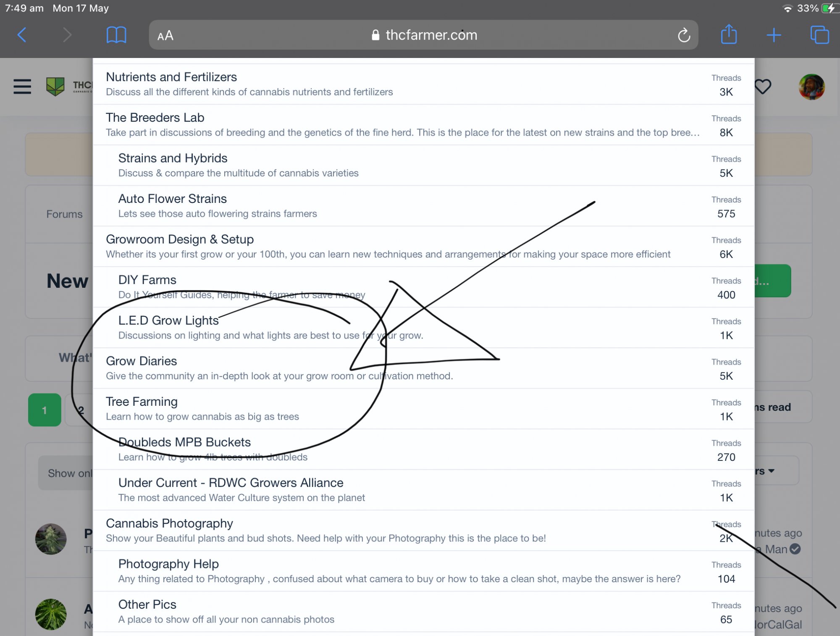This screenshot has width=840, height=636.
Task: Open the AA reader text options
Action: [x=165, y=36]
